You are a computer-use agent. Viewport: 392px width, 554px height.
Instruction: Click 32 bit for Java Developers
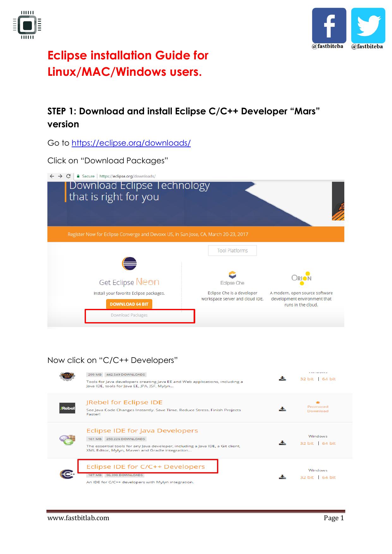(x=307, y=443)
